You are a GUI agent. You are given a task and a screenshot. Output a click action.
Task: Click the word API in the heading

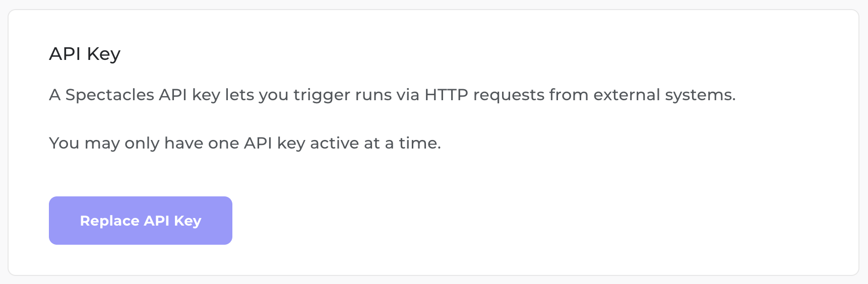pos(65,54)
